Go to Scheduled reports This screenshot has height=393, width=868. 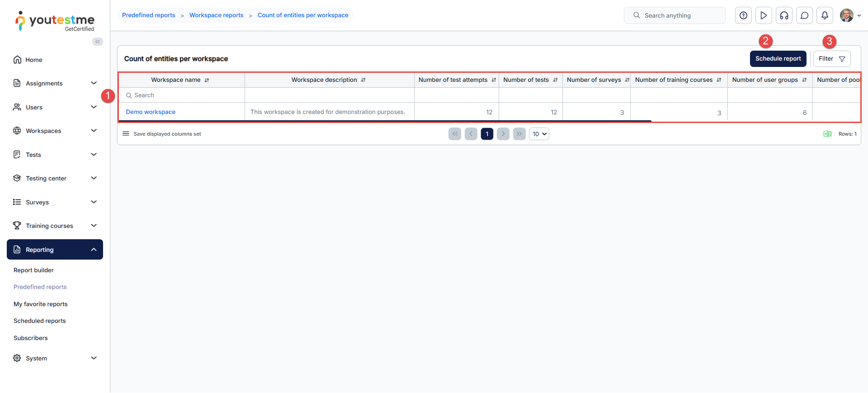coord(40,321)
